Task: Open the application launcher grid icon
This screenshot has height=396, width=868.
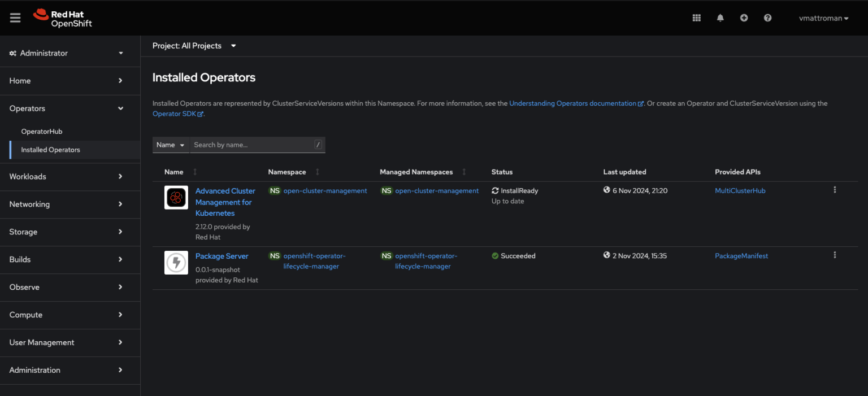Action: pyautogui.click(x=696, y=18)
